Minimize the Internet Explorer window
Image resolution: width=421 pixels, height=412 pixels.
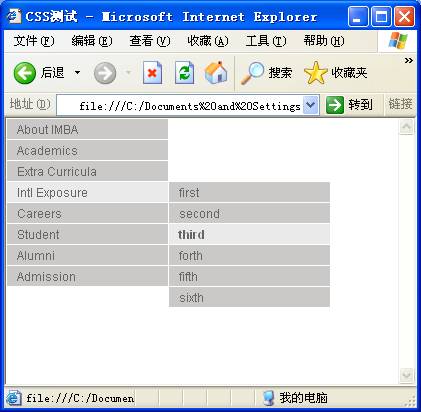click(358, 16)
